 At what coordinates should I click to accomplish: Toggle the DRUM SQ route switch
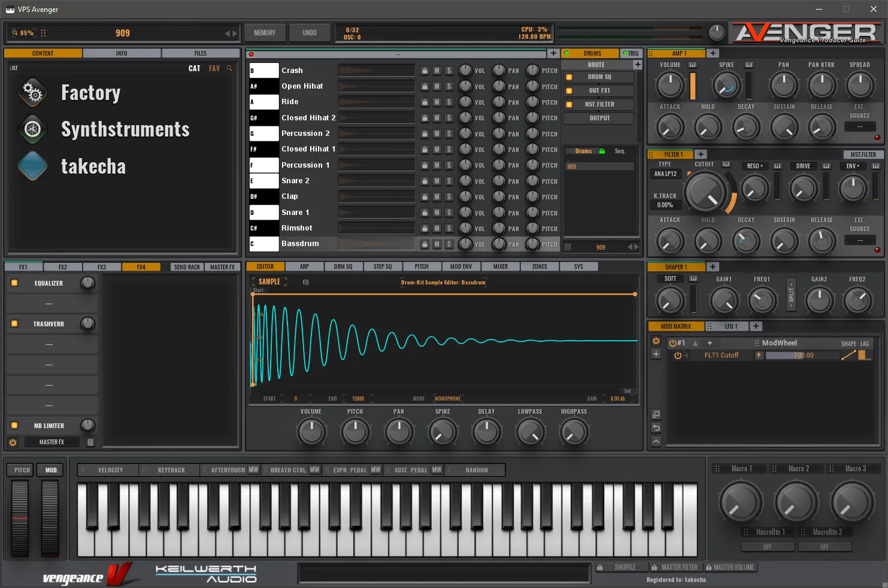tap(569, 77)
